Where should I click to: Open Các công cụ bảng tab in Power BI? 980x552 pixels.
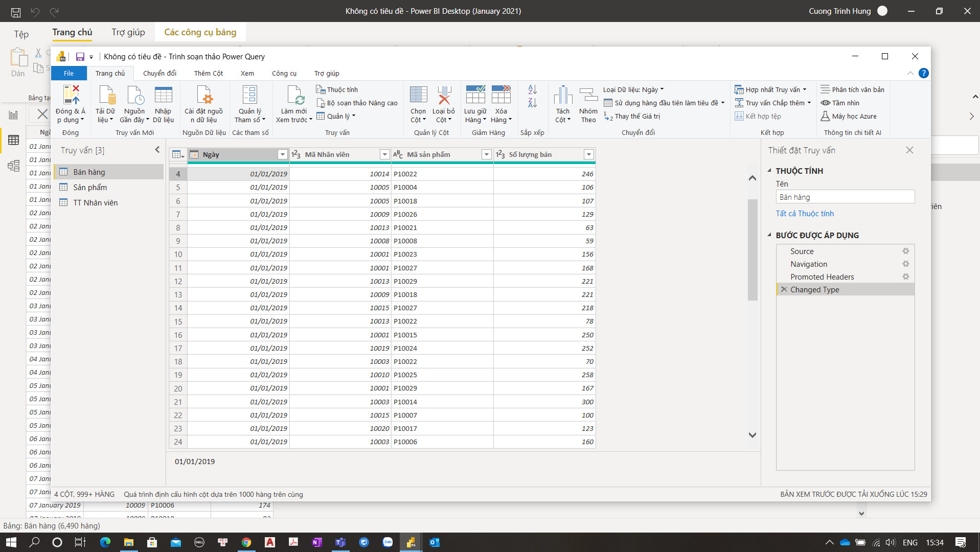pyautogui.click(x=200, y=32)
